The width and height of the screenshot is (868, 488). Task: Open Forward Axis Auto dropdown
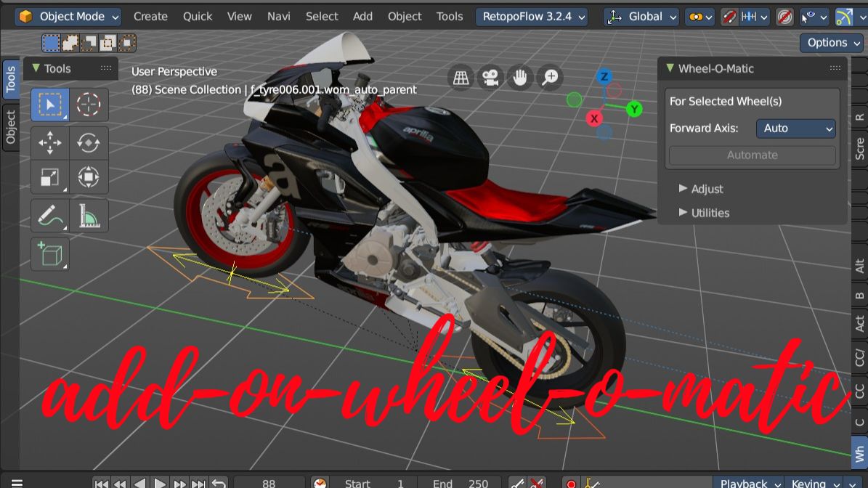coord(796,129)
